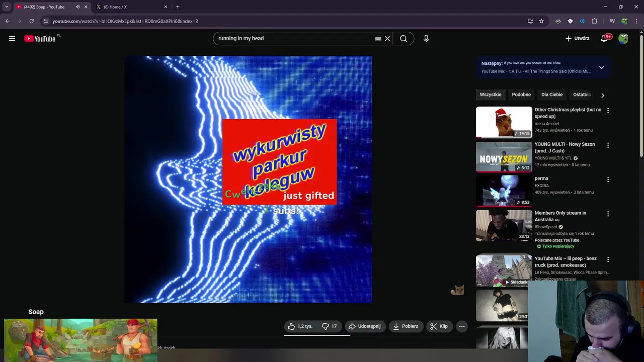Close the Home / X tab
This screenshot has height=362, width=644.
[166, 7]
